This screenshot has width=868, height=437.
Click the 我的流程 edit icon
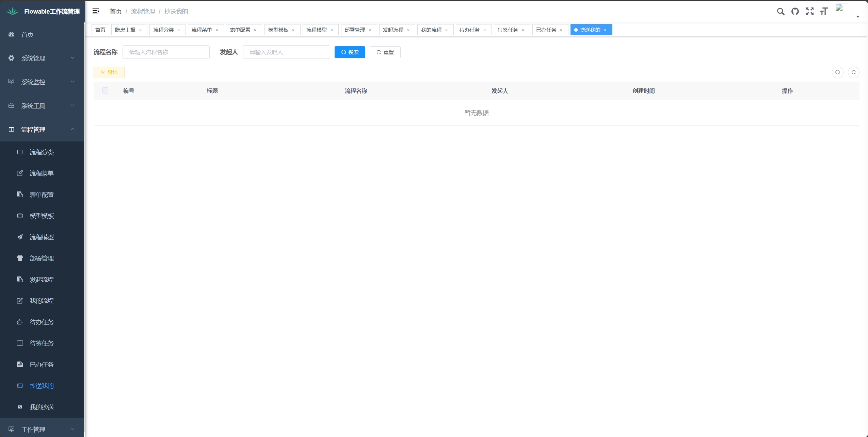20,301
